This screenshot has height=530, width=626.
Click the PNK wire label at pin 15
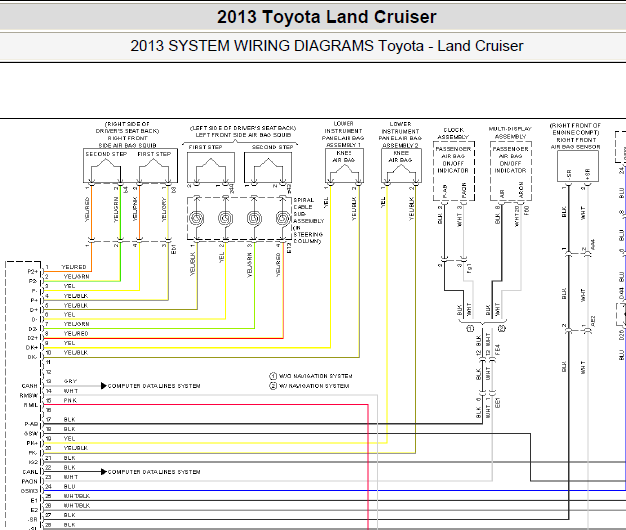[x=70, y=400]
